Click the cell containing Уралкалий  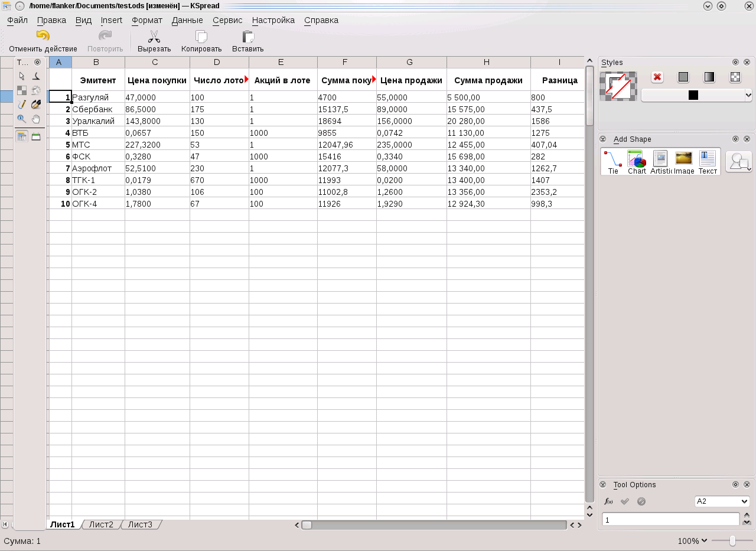pyautogui.click(x=98, y=121)
